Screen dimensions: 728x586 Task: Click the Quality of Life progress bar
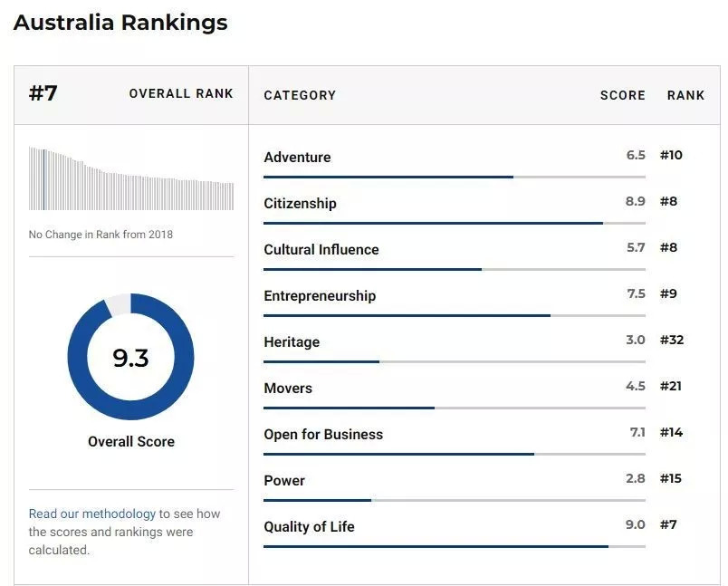tap(455, 546)
